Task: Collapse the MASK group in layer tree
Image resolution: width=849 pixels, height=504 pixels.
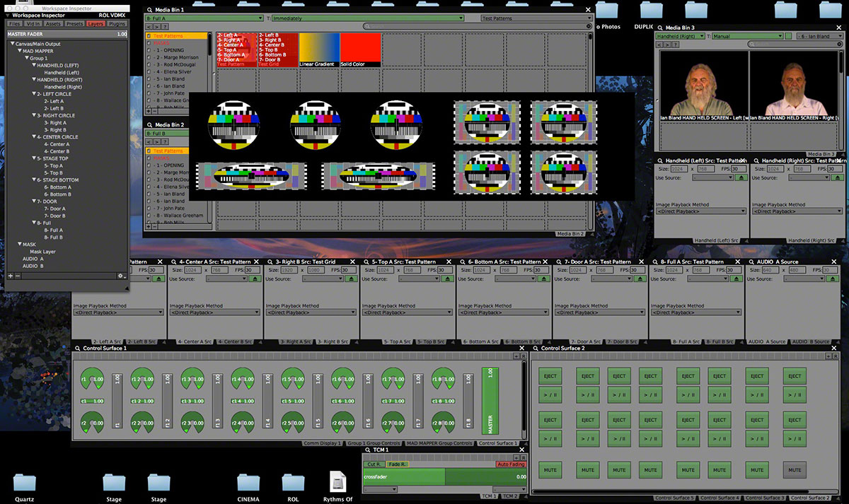Action: coord(20,245)
